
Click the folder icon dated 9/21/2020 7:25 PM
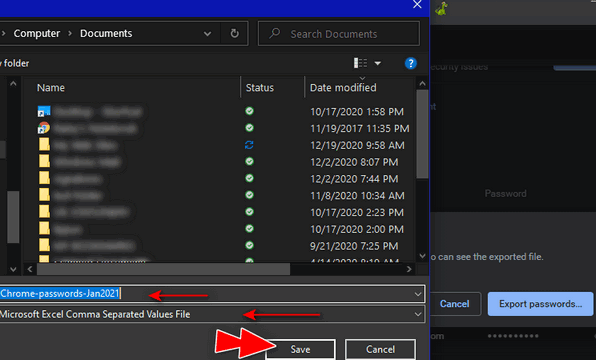[44, 245]
